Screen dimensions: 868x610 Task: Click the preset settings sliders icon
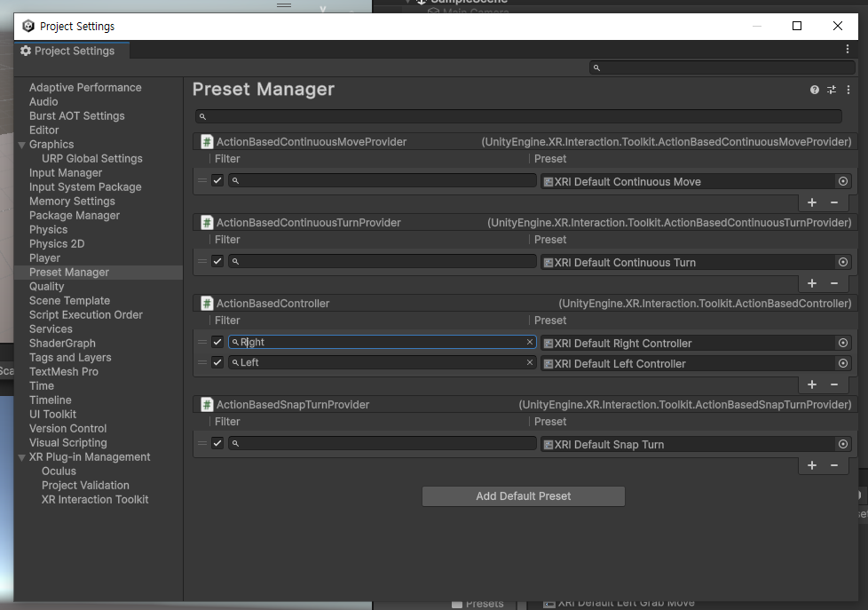click(832, 90)
